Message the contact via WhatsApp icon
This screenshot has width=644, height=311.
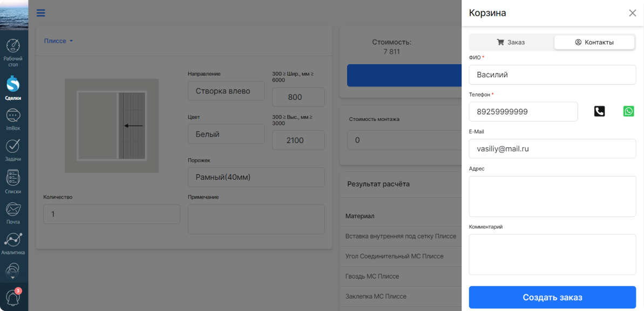point(628,111)
